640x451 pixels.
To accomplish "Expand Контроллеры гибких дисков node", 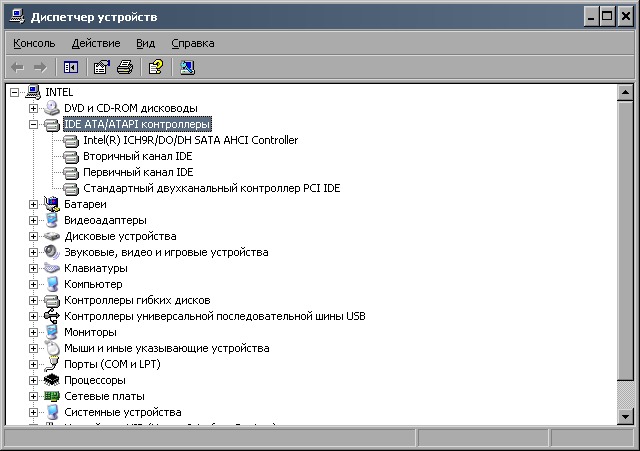I will [33, 300].
